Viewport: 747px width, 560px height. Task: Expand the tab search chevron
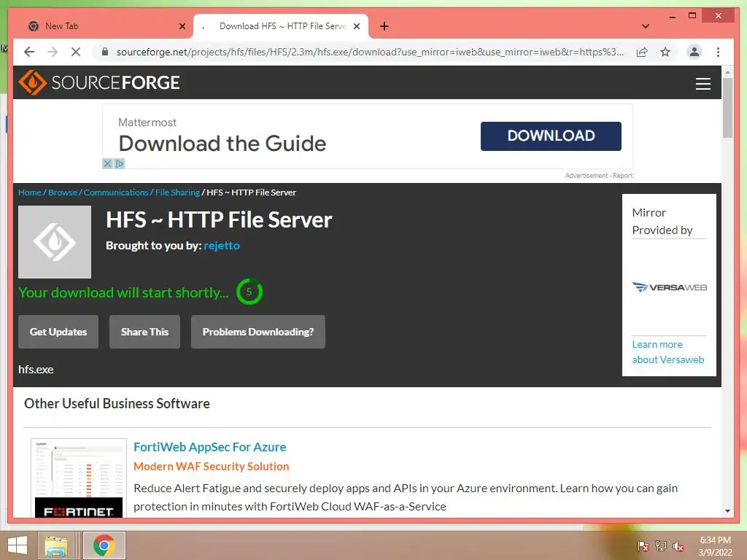[646, 26]
